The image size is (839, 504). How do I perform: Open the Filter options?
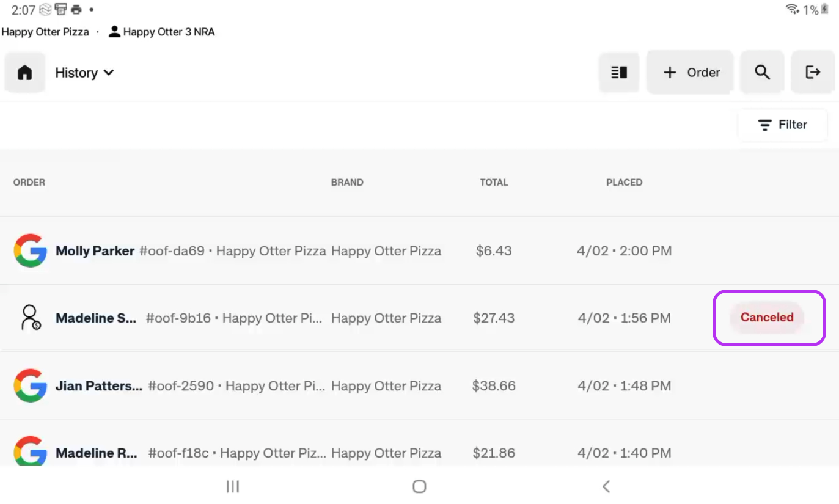point(783,125)
